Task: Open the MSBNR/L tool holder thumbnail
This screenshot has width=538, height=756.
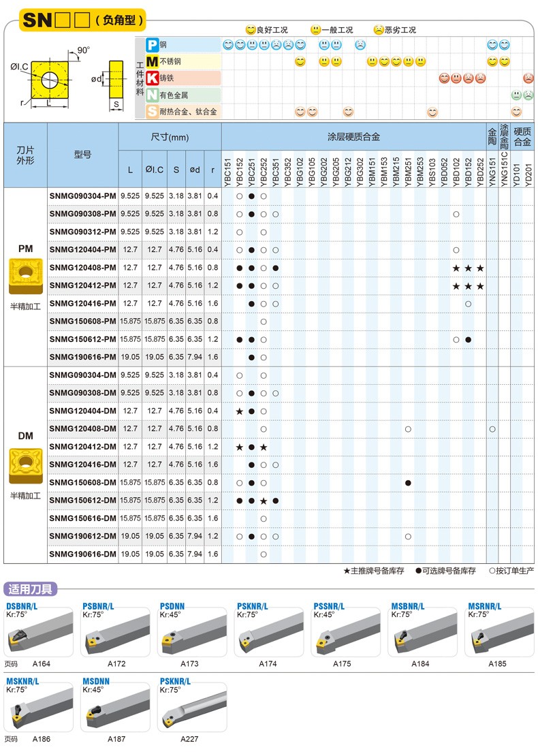Action: [x=423, y=631]
